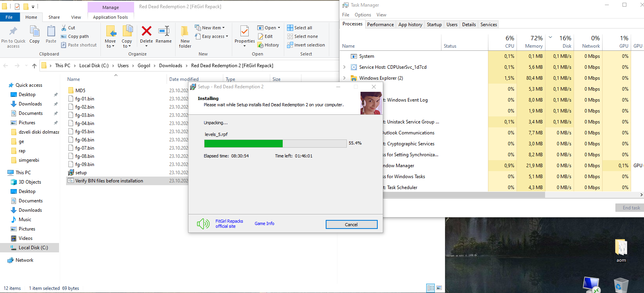Click Up arrow navigation in Explorer
The width and height of the screenshot is (644, 293).
(x=34, y=66)
